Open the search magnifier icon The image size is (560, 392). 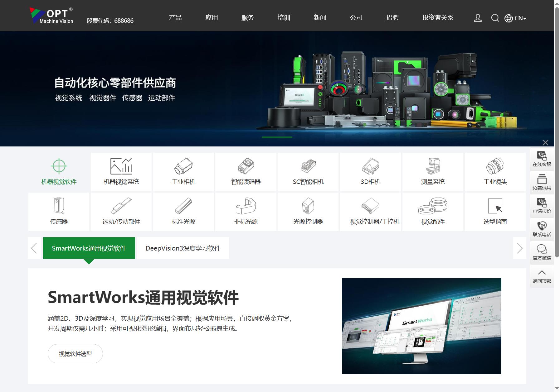point(495,18)
